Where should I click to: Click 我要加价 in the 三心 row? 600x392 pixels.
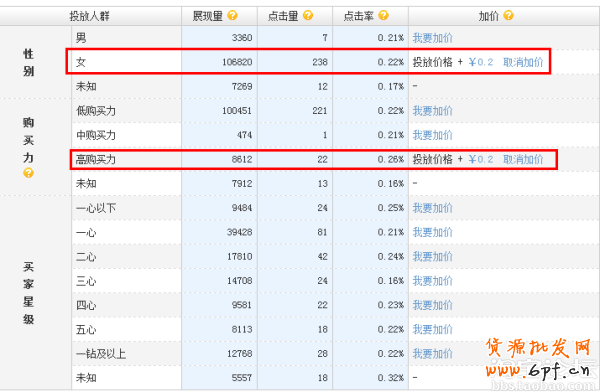click(x=432, y=281)
